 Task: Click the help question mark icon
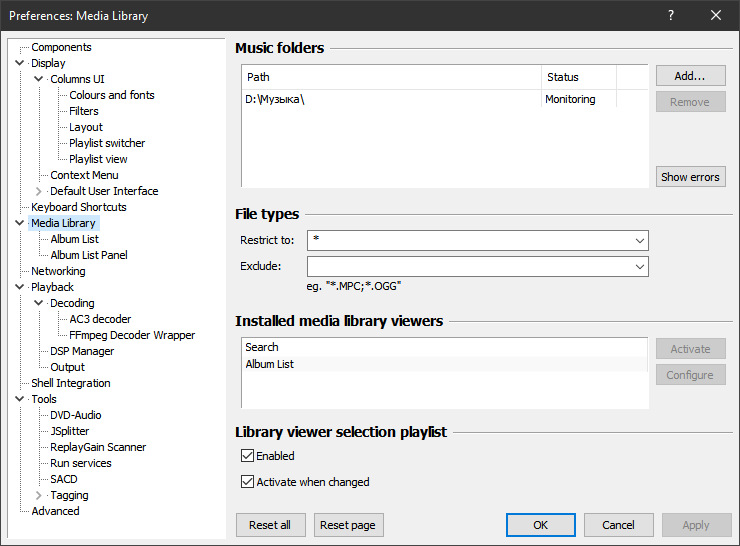tap(670, 15)
